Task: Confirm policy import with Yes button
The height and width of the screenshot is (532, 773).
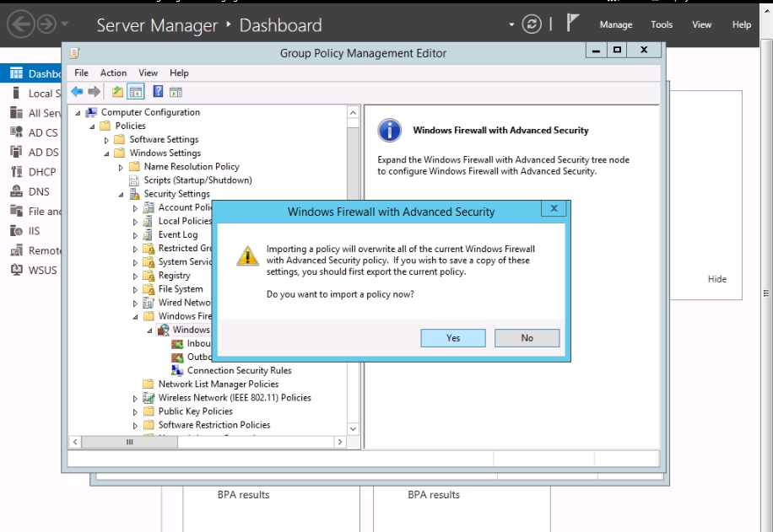Action: click(x=452, y=338)
